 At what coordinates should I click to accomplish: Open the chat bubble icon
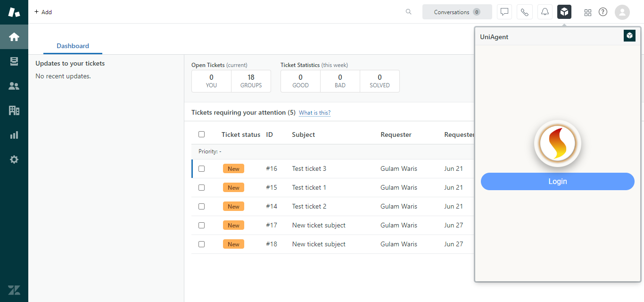pyautogui.click(x=504, y=12)
